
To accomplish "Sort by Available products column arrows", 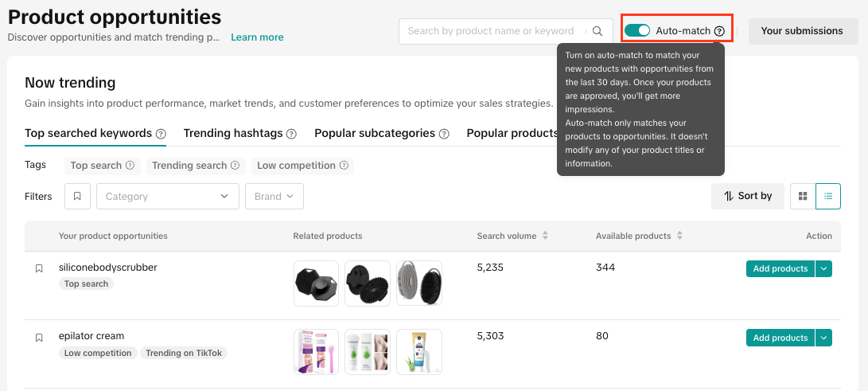I will [x=679, y=236].
